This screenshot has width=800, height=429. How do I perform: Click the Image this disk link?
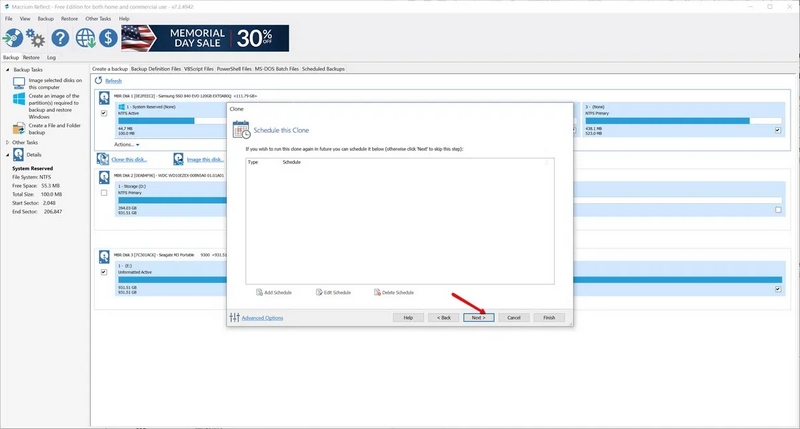coord(205,159)
